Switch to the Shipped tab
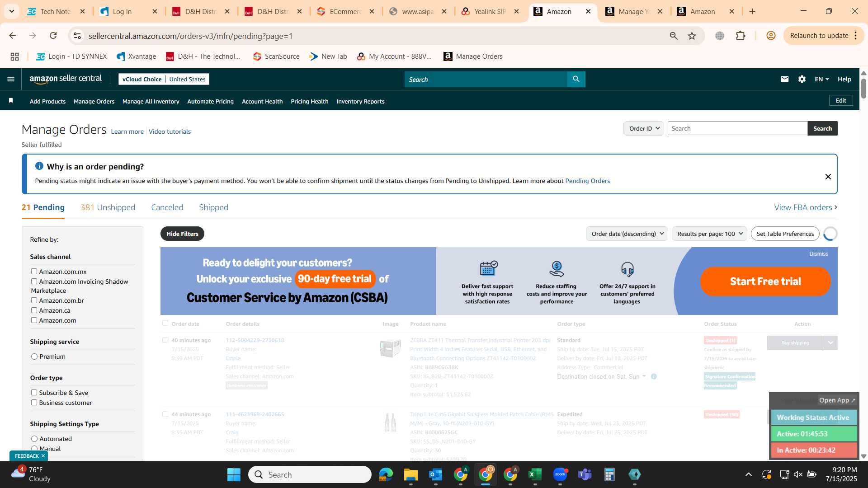The image size is (868, 488). tap(213, 207)
